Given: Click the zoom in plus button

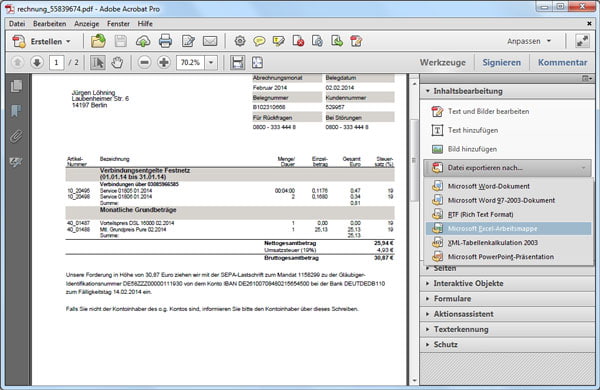Looking at the screenshot, I should click(164, 62).
